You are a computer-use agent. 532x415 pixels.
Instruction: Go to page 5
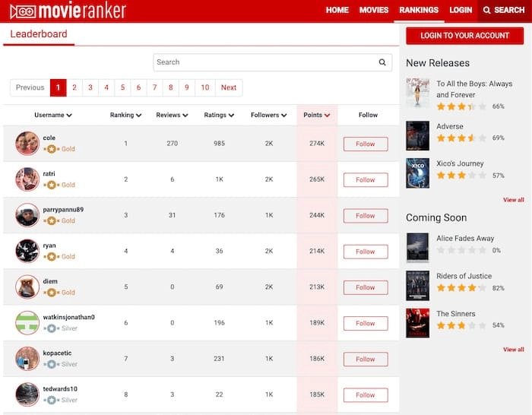[x=122, y=87]
